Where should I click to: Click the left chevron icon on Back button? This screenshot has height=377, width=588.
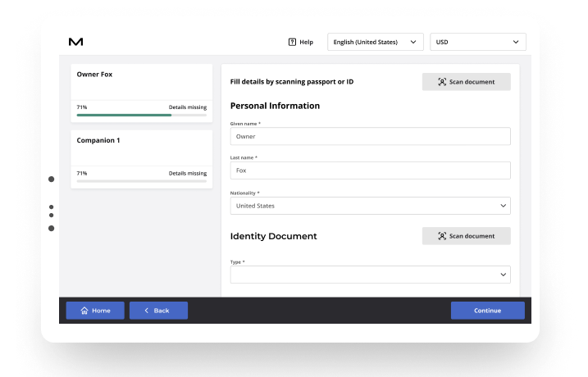[x=146, y=311]
